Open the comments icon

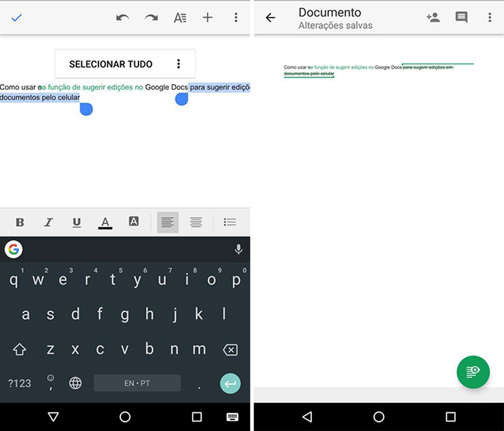[x=460, y=17]
